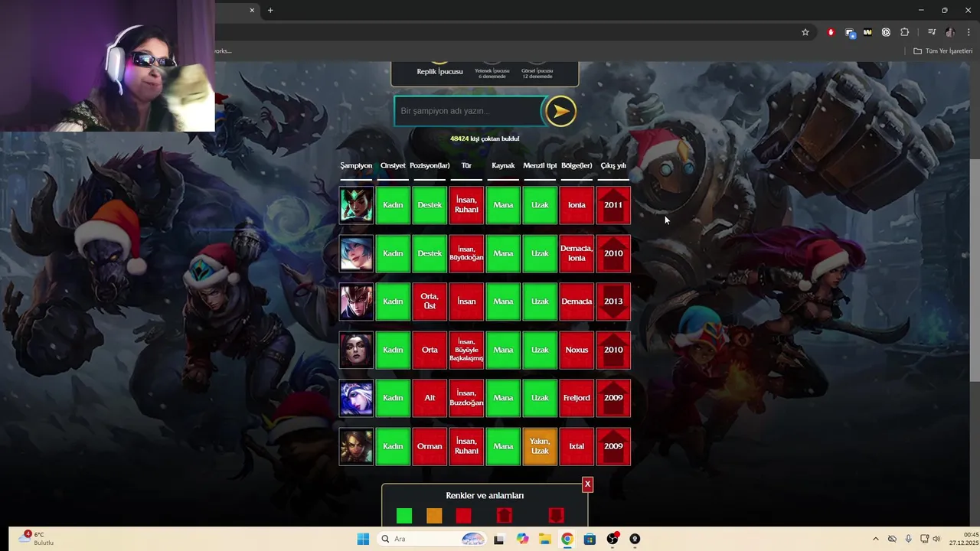Select the Yetenek İpucusu clue

coord(492,71)
